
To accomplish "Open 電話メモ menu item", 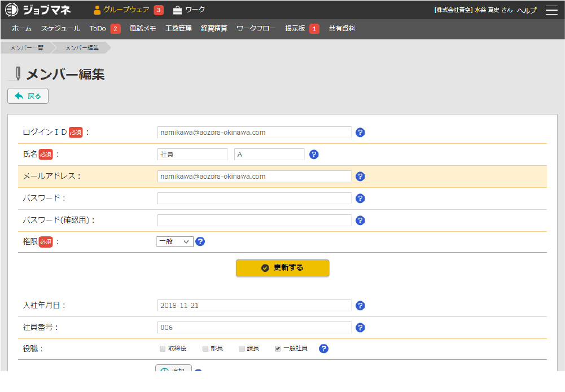I will [x=143, y=28].
